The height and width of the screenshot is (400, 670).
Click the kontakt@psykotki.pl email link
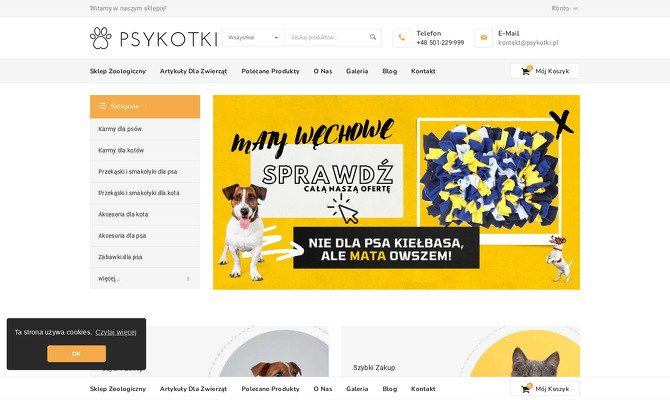pos(528,42)
